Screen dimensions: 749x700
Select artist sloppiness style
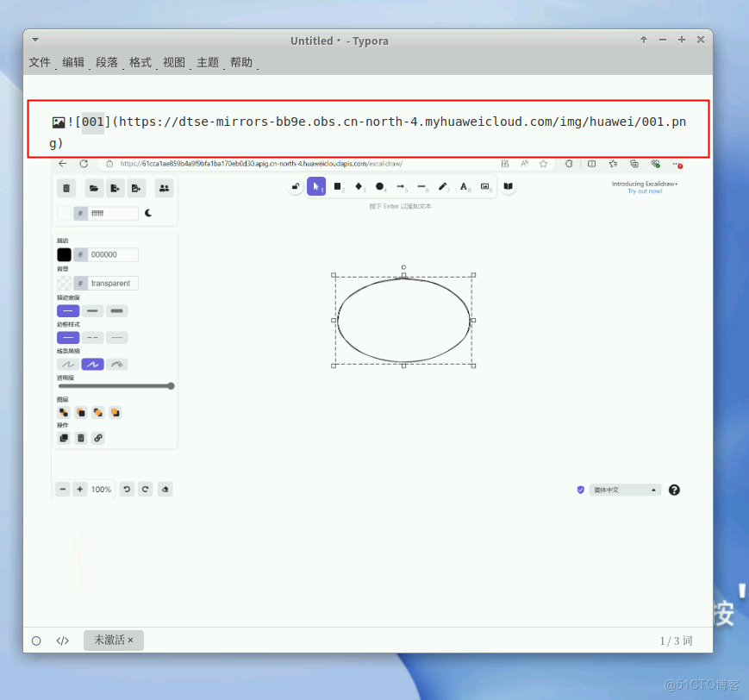[x=93, y=365]
